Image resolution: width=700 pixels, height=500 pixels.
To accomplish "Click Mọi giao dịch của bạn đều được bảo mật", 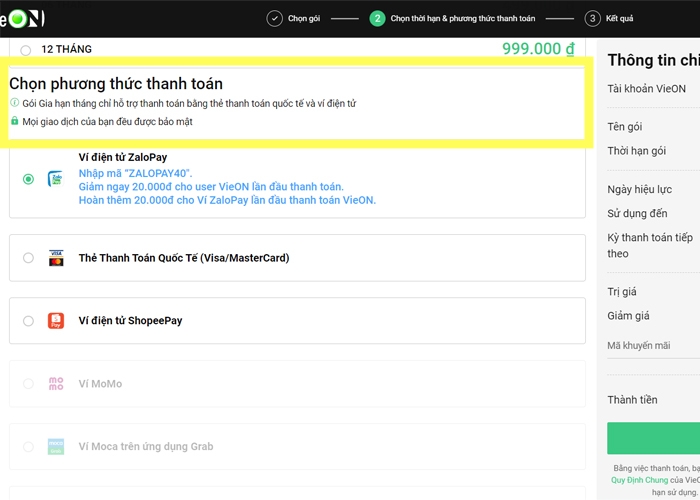I will (108, 121).
